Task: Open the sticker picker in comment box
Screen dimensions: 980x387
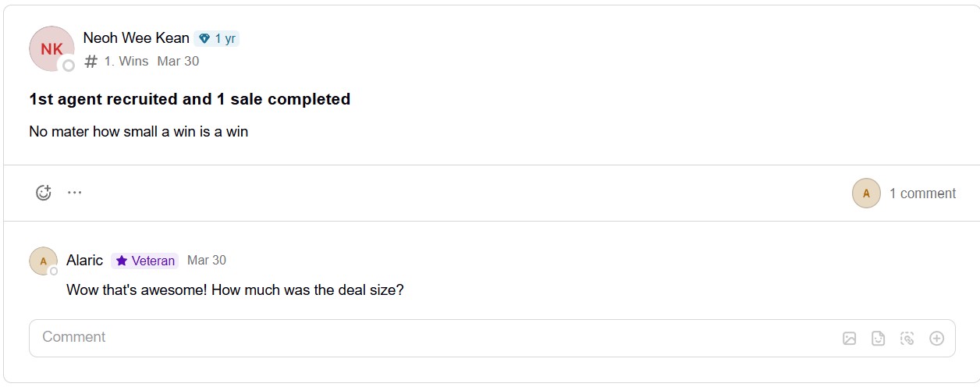Action: [x=879, y=339]
